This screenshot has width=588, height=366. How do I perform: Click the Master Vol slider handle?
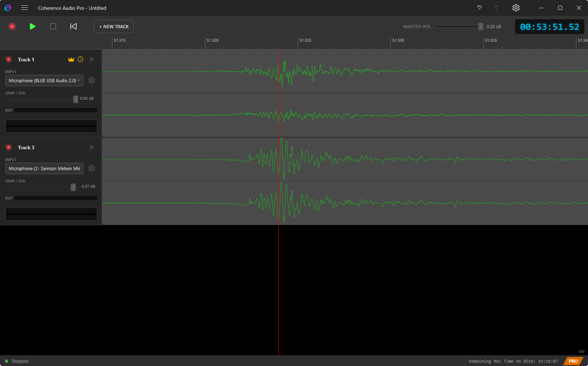tap(481, 27)
